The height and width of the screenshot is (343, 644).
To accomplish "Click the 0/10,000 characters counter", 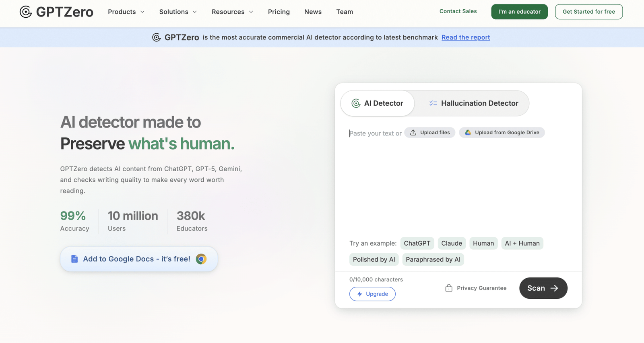I will pyautogui.click(x=376, y=279).
